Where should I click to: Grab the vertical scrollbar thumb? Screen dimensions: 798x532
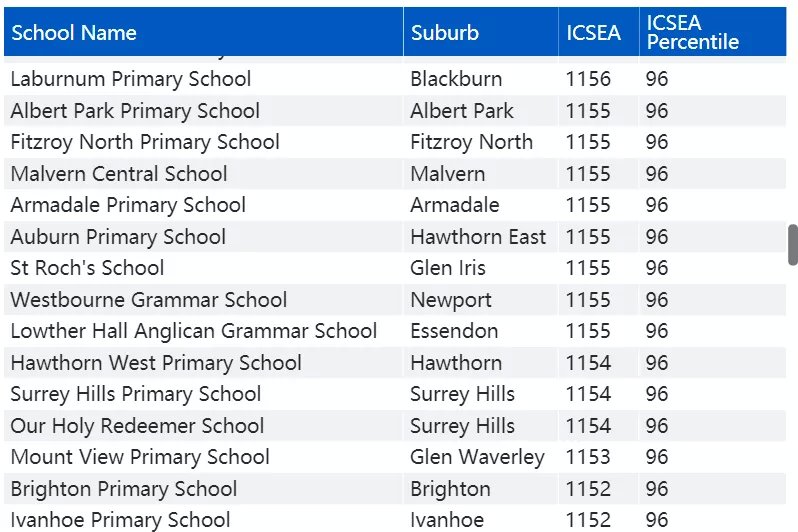pos(793,244)
